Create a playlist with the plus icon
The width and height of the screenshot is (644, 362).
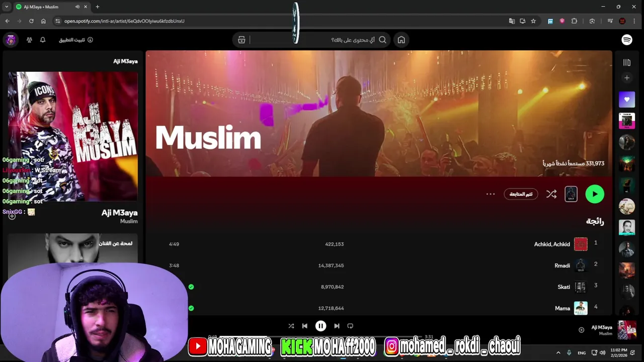(x=627, y=78)
